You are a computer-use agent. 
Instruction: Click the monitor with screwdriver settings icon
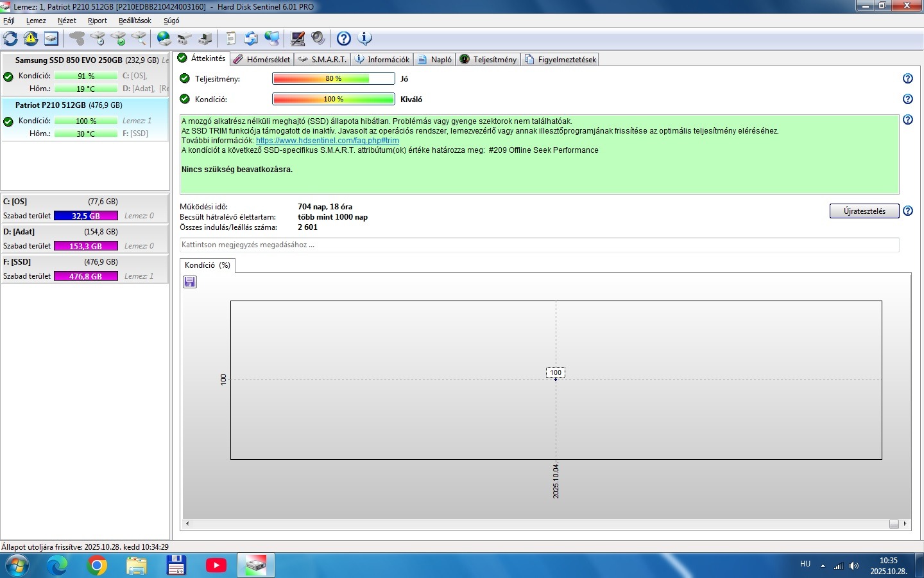298,39
